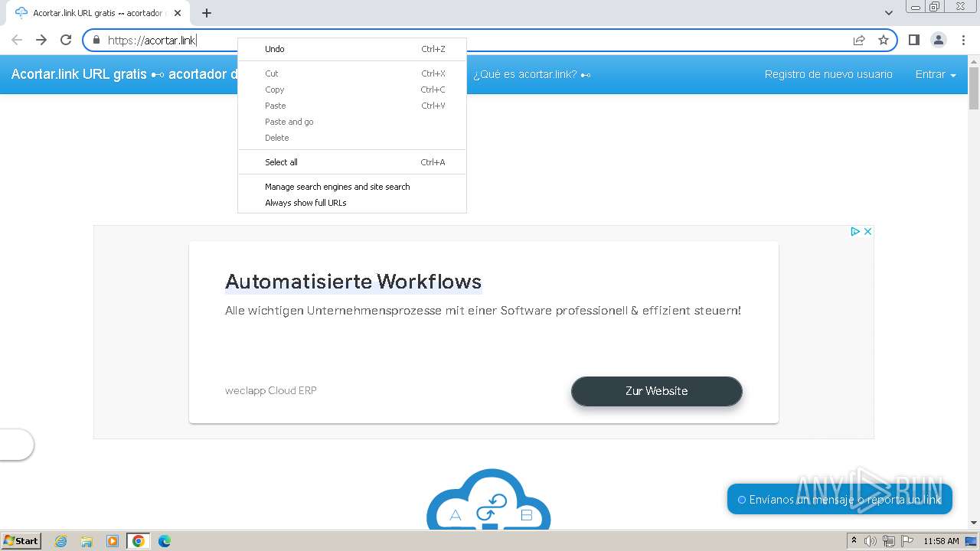The width and height of the screenshot is (980, 551).
Task: Click the Zur Website ad button
Action: (x=657, y=391)
